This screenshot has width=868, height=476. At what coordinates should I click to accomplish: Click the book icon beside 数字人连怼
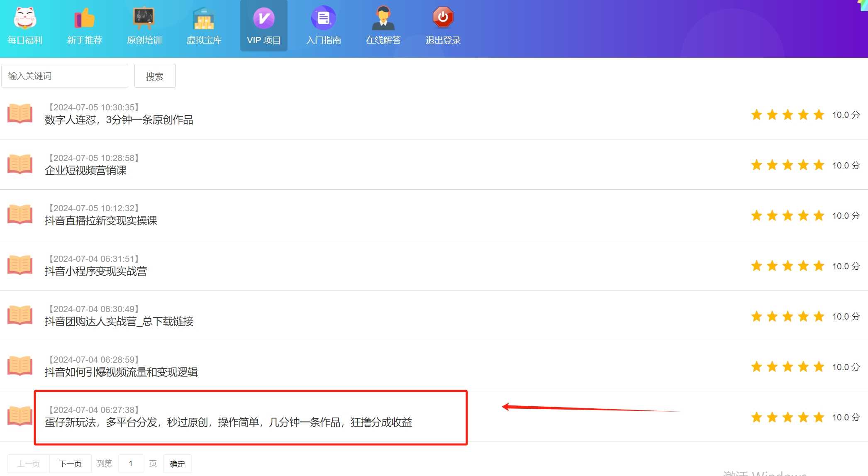pos(20,114)
